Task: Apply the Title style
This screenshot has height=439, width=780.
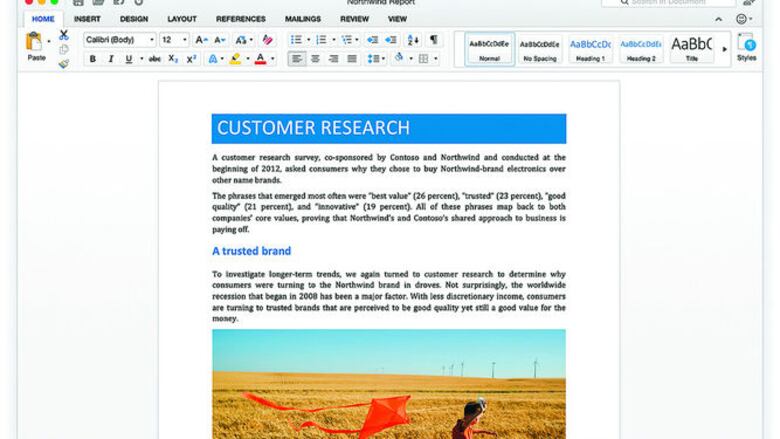Action: (692, 49)
